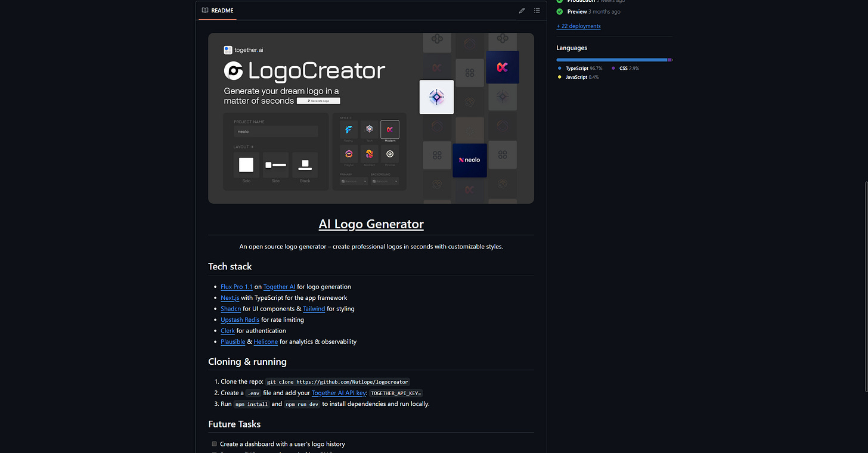Click the 'Tech stack' heading
Screen dimensions: 868x453
(x=230, y=266)
